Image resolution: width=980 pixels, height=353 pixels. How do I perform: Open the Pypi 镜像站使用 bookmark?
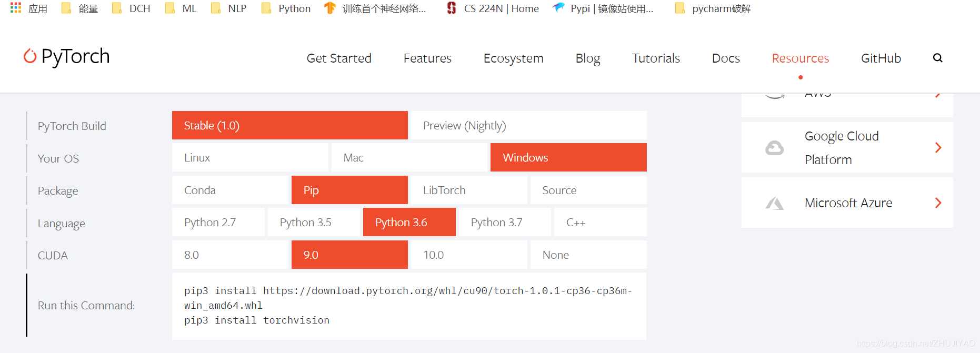coord(603,8)
